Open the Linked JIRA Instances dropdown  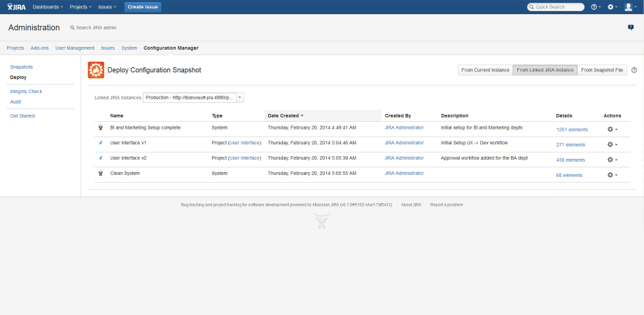[x=193, y=98]
